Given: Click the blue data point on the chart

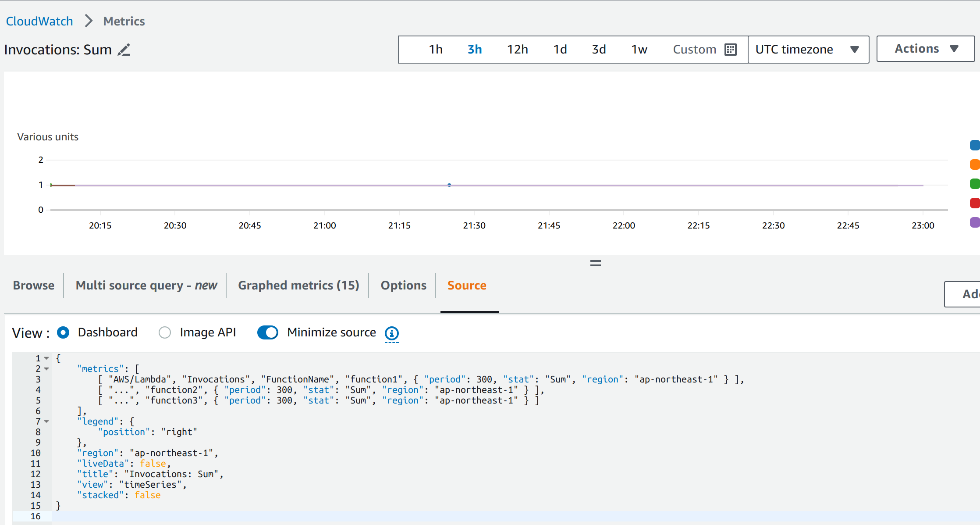Looking at the screenshot, I should [x=449, y=185].
